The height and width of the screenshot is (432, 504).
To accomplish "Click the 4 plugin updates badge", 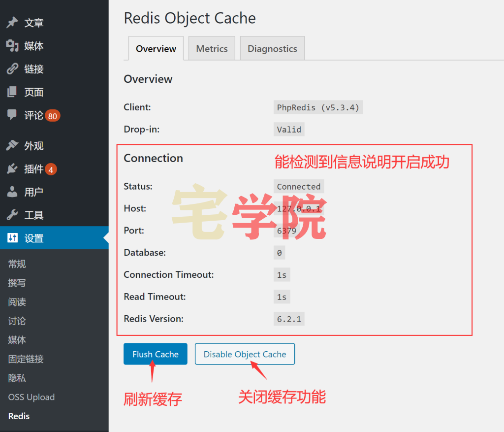I will click(x=51, y=169).
